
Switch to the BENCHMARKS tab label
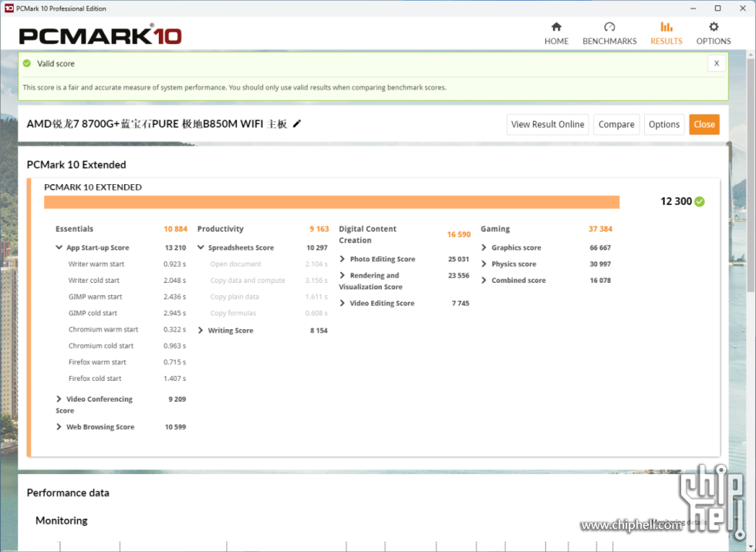click(609, 42)
